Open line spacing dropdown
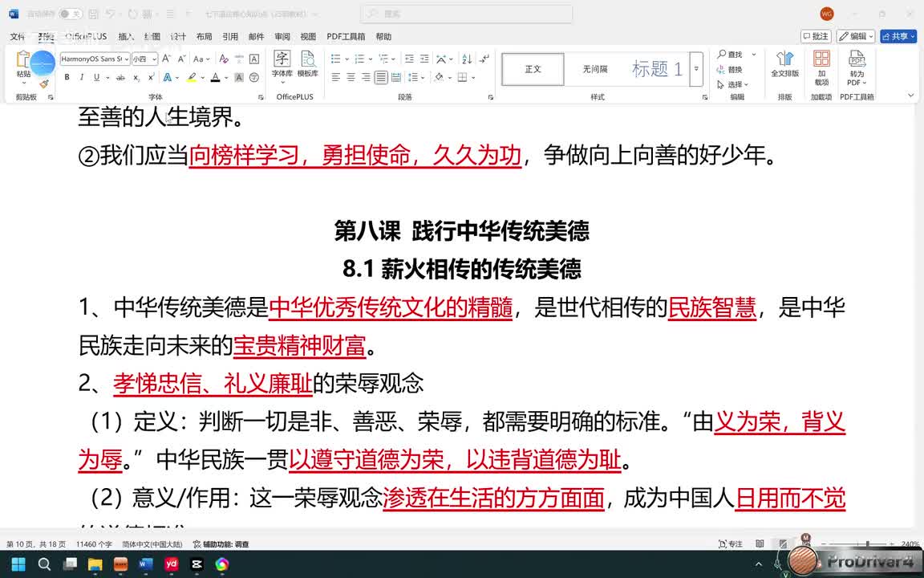 (415, 77)
